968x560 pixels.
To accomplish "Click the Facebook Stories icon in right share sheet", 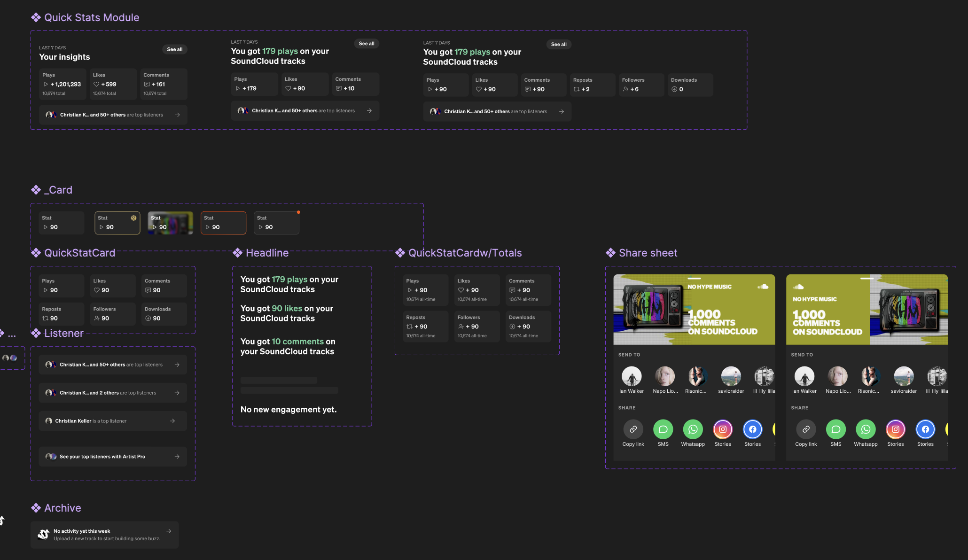I will [925, 429].
